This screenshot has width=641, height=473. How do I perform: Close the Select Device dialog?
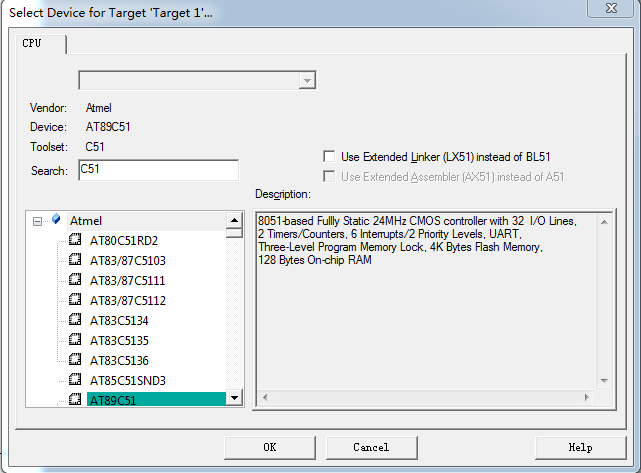(x=611, y=8)
